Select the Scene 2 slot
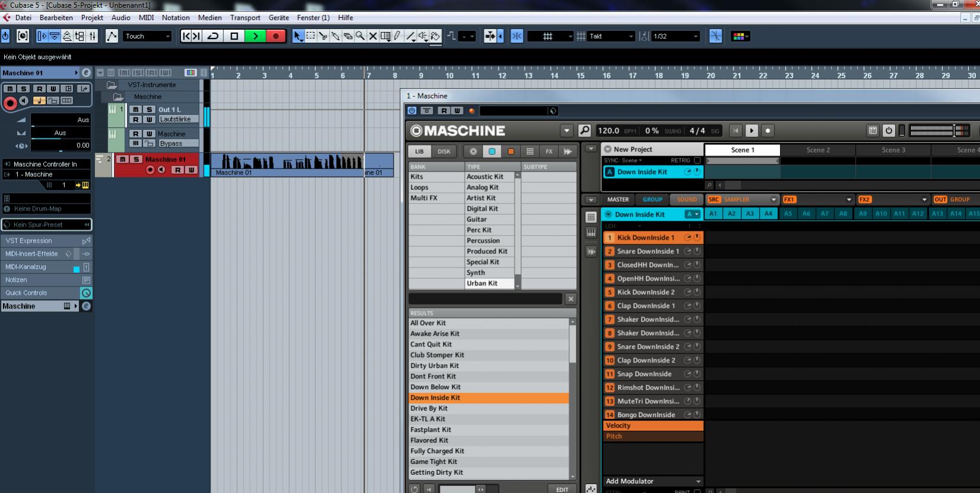The height and width of the screenshot is (493, 980). [818, 150]
